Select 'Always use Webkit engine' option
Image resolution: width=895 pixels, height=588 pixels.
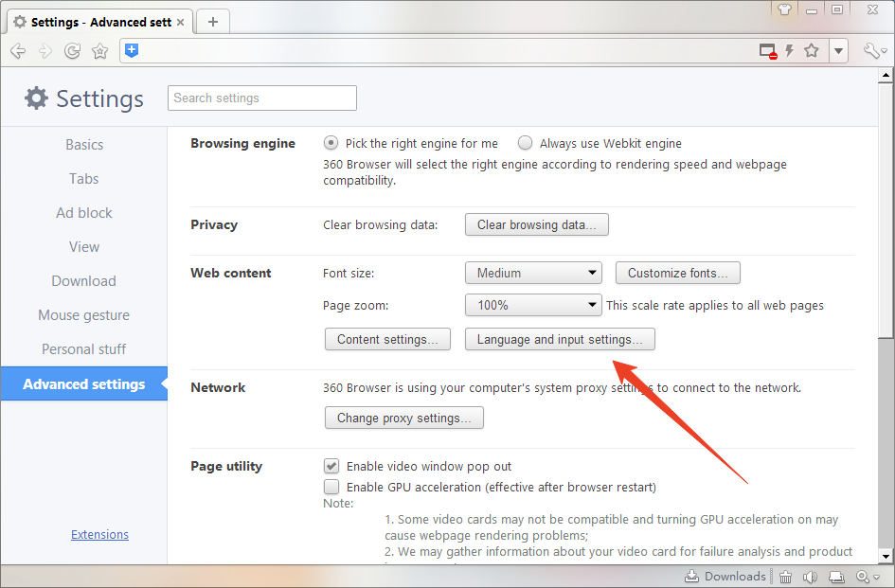pyautogui.click(x=526, y=144)
